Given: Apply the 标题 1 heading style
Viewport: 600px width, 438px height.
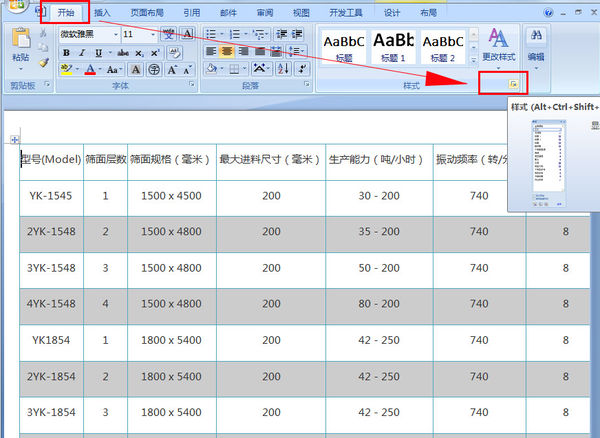Looking at the screenshot, I should 393,47.
